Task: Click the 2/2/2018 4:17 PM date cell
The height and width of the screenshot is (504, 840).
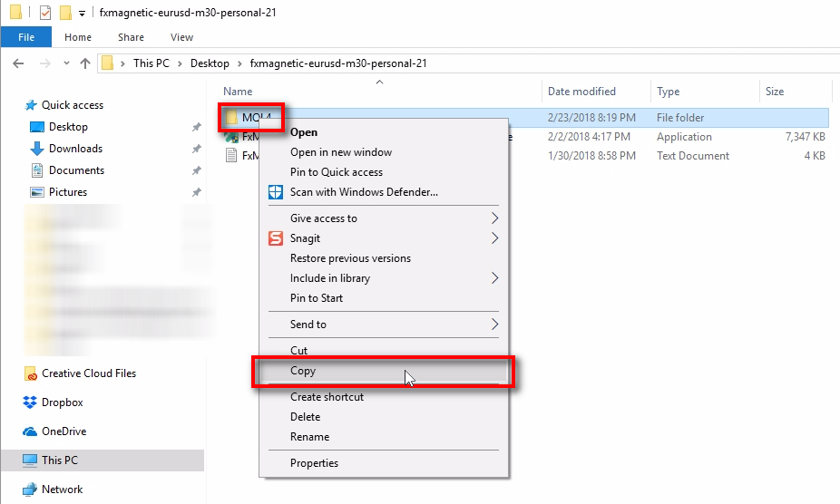Action: pos(589,137)
